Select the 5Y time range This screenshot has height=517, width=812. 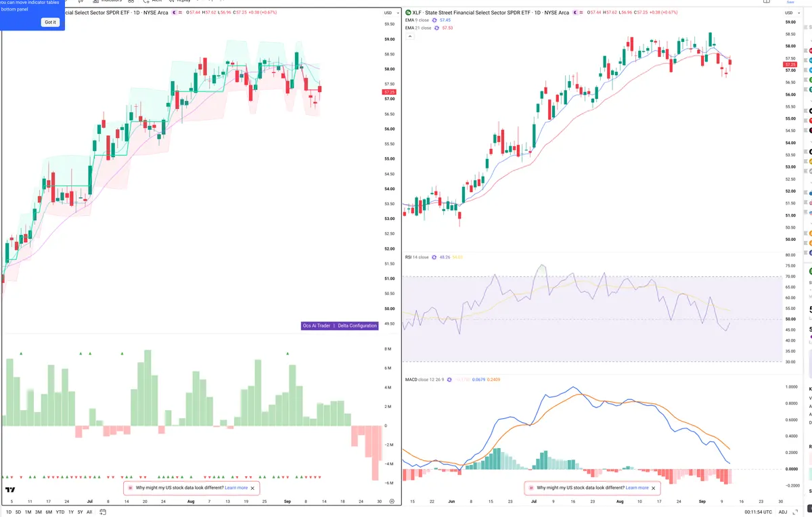pyautogui.click(x=81, y=512)
